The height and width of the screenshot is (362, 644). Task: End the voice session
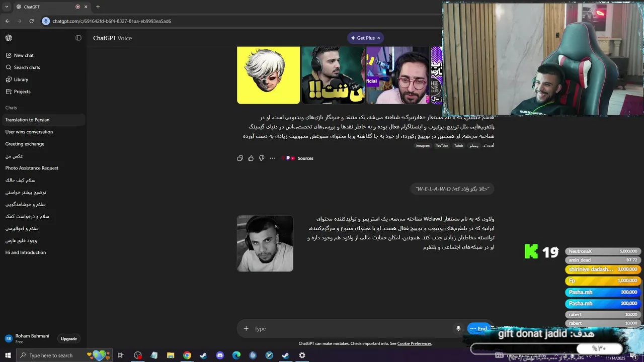coord(478,328)
